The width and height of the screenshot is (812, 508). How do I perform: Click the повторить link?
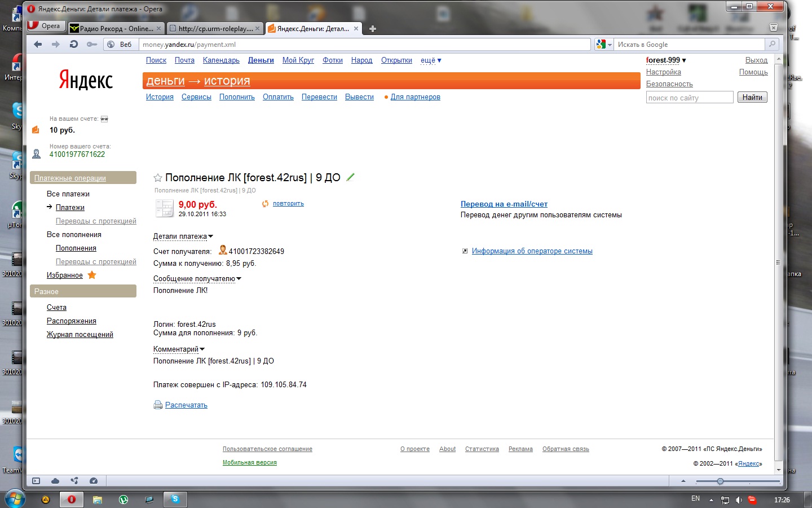coord(288,204)
